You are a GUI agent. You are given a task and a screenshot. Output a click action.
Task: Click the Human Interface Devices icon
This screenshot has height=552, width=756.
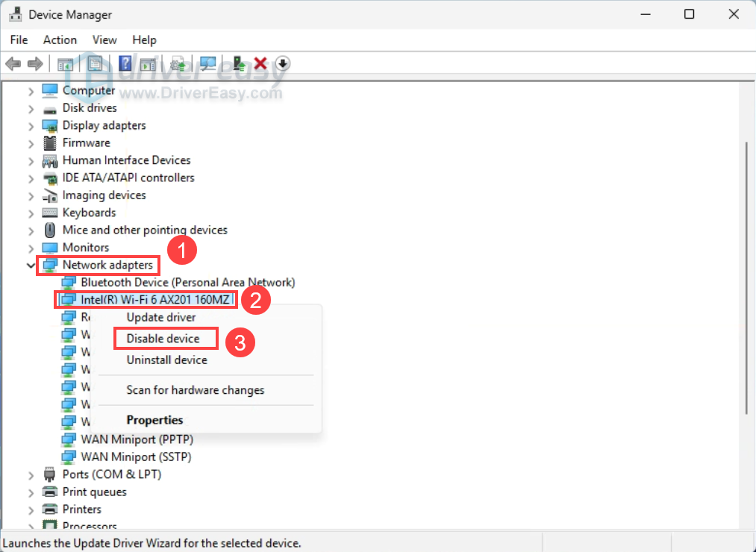50,160
